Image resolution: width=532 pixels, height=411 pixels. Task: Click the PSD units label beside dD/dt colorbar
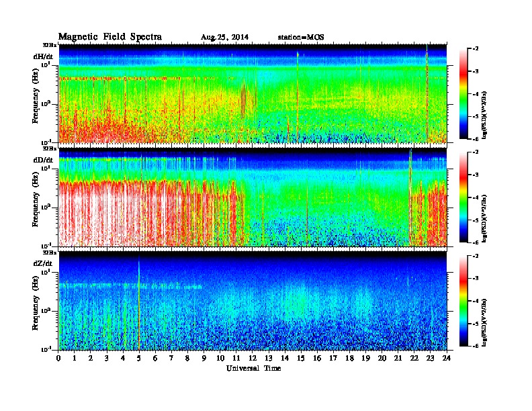(485, 218)
